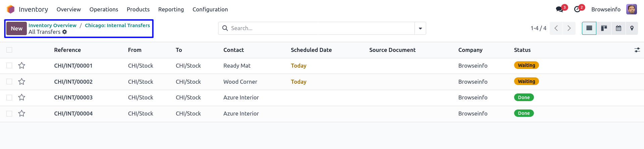The width and height of the screenshot is (644, 149).
Task: Expand the search options dropdown arrow
Action: pos(420,28)
